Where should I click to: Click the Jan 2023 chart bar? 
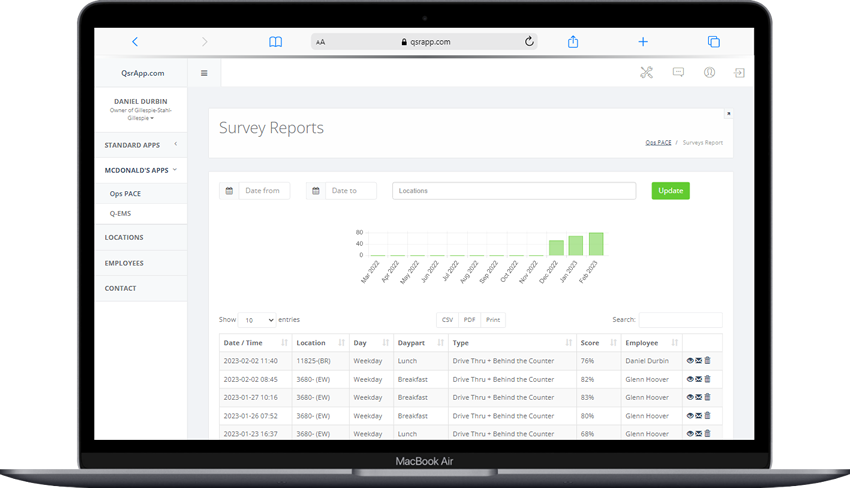576,246
